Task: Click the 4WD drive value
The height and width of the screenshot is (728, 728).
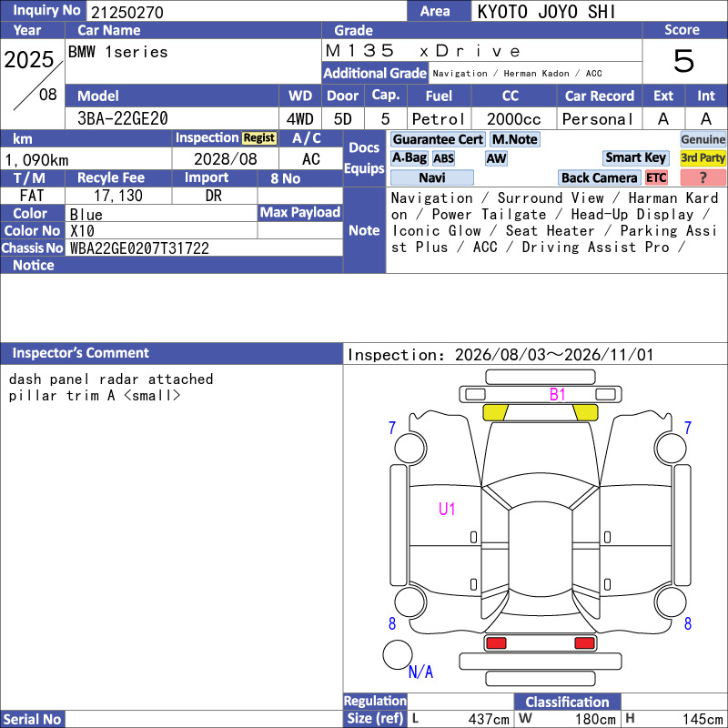Action: [x=300, y=119]
